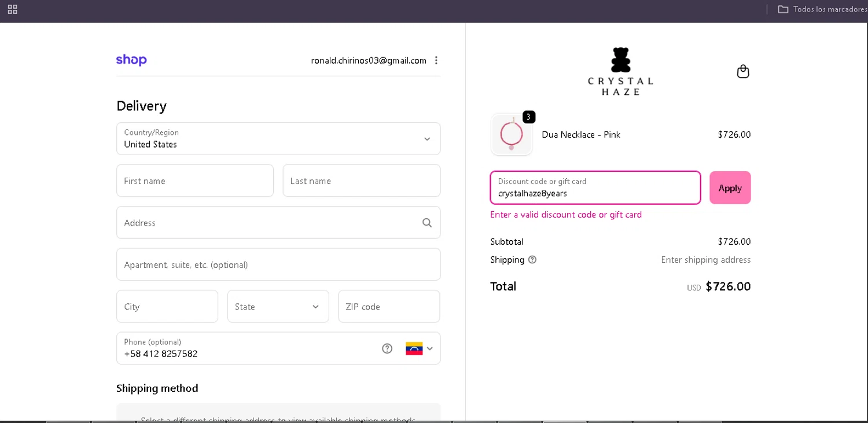Focus the City field

(x=167, y=307)
